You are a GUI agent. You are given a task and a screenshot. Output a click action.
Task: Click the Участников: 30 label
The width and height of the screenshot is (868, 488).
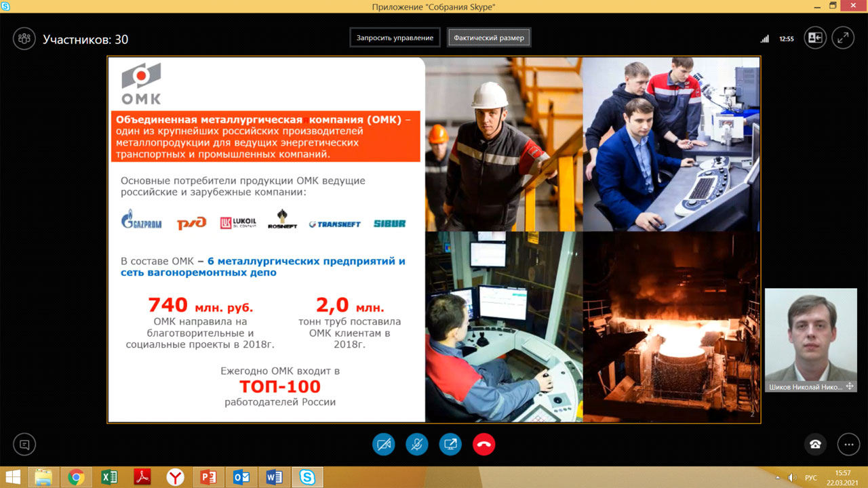click(x=85, y=39)
